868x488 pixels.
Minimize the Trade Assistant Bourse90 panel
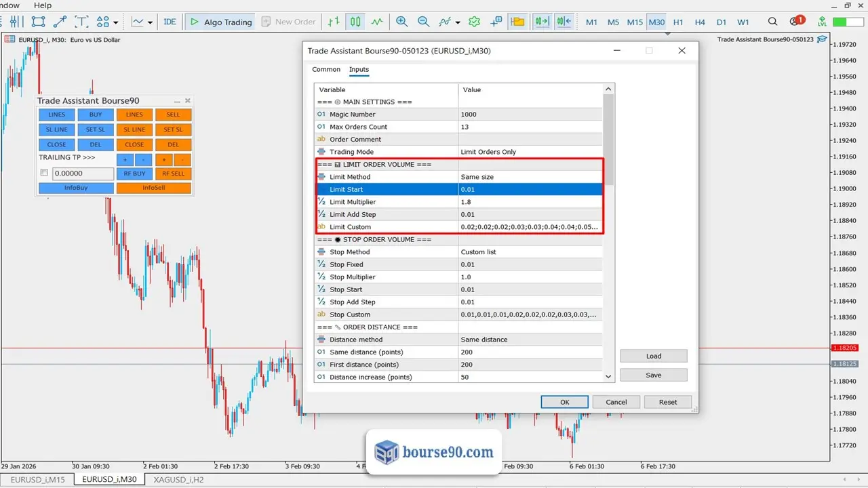click(x=178, y=101)
